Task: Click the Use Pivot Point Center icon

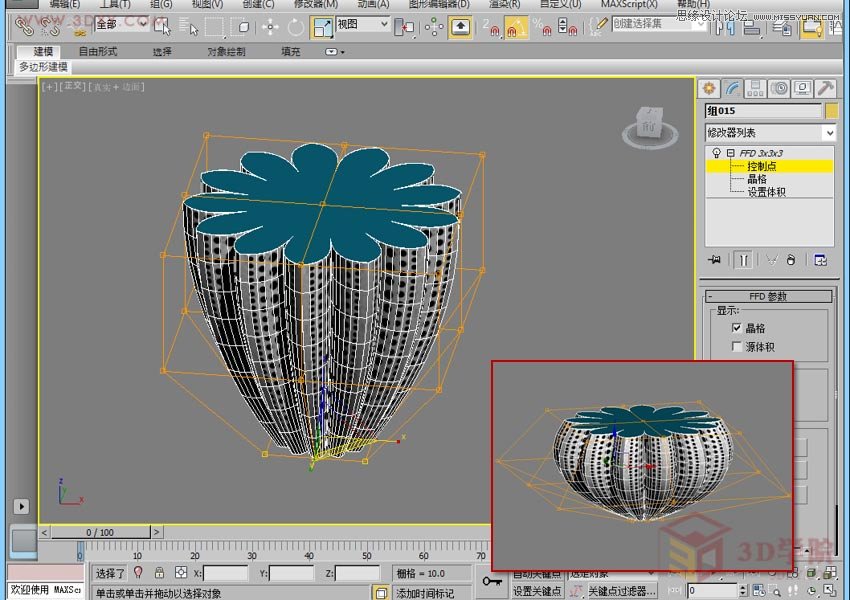Action: coord(404,25)
